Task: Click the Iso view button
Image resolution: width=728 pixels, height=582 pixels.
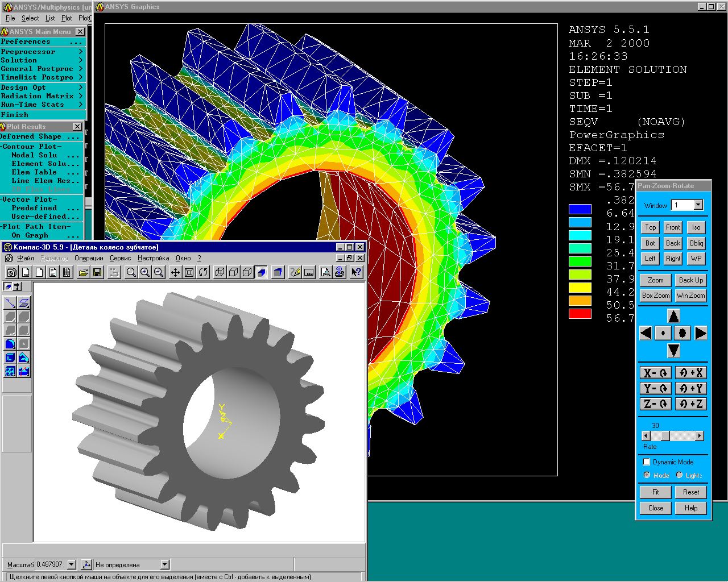Action: [x=696, y=227]
